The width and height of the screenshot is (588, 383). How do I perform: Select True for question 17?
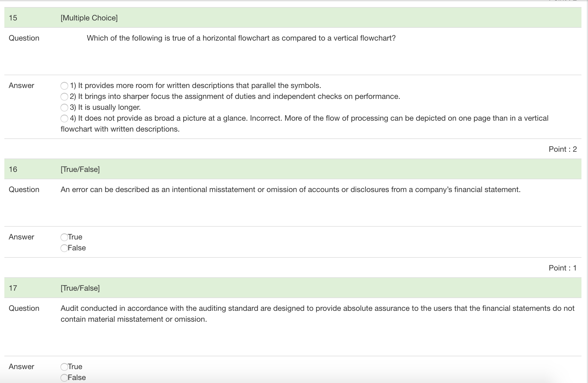click(x=64, y=367)
